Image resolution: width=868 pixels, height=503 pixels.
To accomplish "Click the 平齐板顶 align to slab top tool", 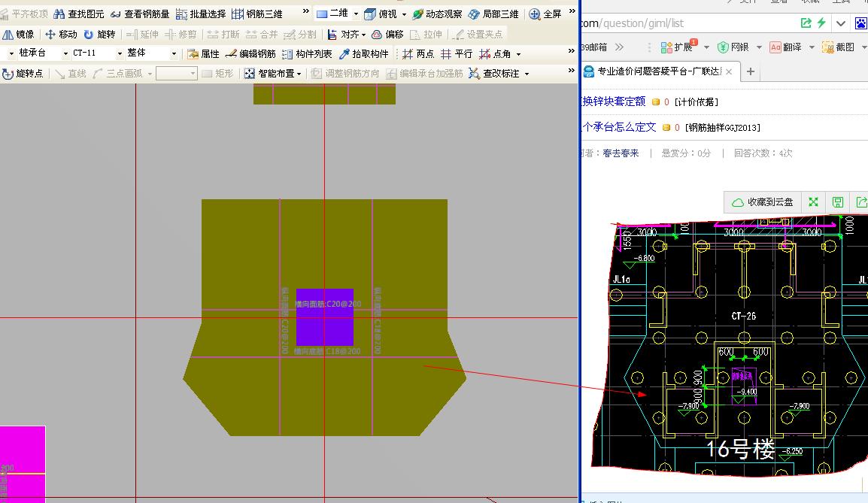I will click(x=24, y=14).
